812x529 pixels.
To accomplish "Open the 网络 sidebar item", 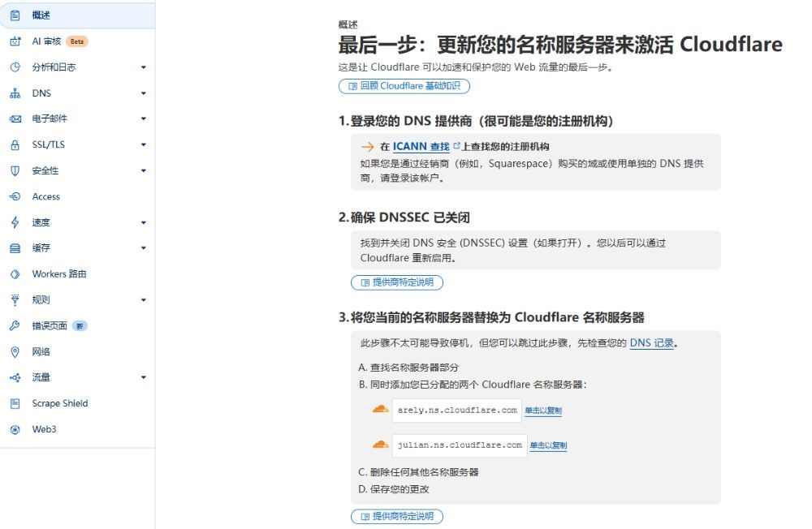I will 77,351.
